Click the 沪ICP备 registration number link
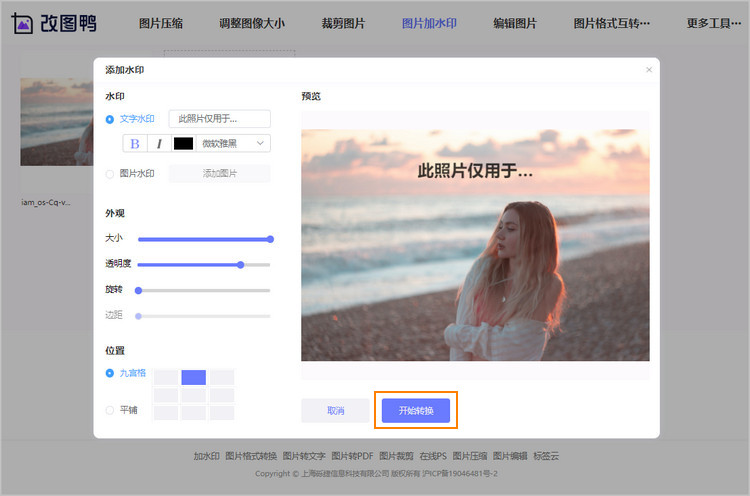This screenshot has height=496, width=750. click(460, 474)
